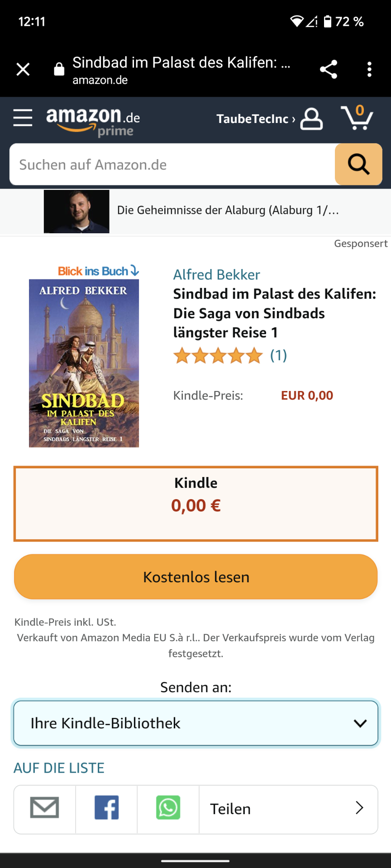Viewport: 391px width, 868px height.
Task: Open the Amazon hamburger menu
Action: coord(23,118)
